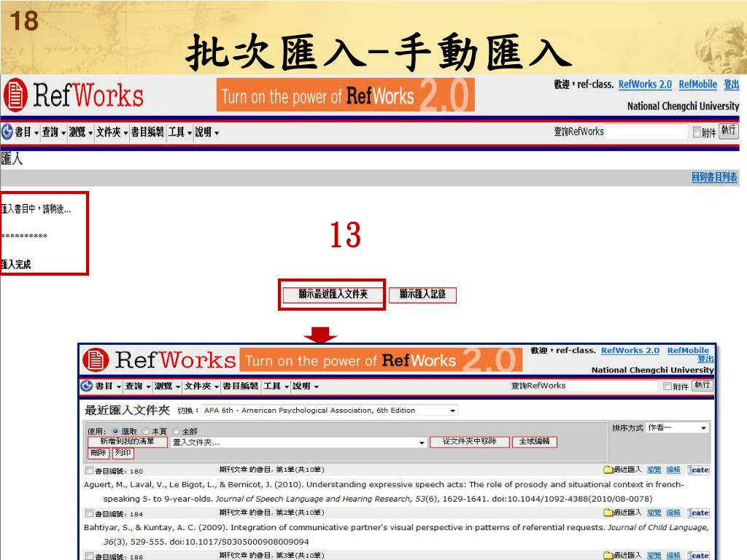The height and width of the screenshot is (560, 747).
Task: Expand the 查詢 menu in the top navigation
Action: [x=53, y=132]
